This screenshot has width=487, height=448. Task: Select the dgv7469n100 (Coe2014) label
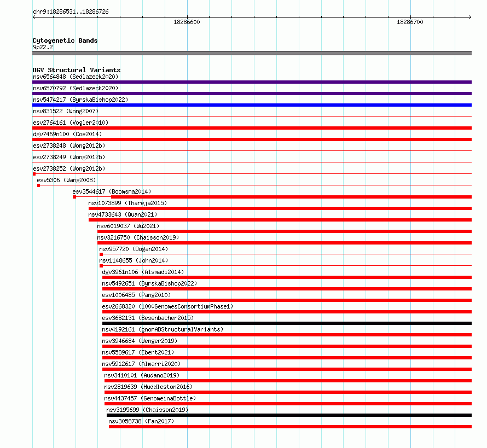coord(67,134)
